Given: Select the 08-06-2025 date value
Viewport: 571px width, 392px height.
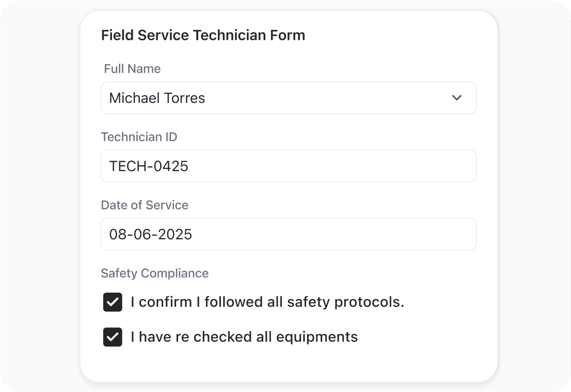Looking at the screenshot, I should coord(289,234).
